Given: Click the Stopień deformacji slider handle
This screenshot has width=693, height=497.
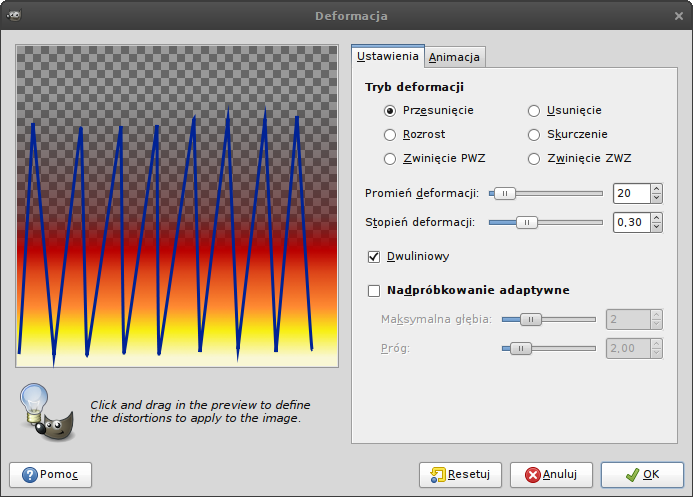Looking at the screenshot, I should (526, 222).
